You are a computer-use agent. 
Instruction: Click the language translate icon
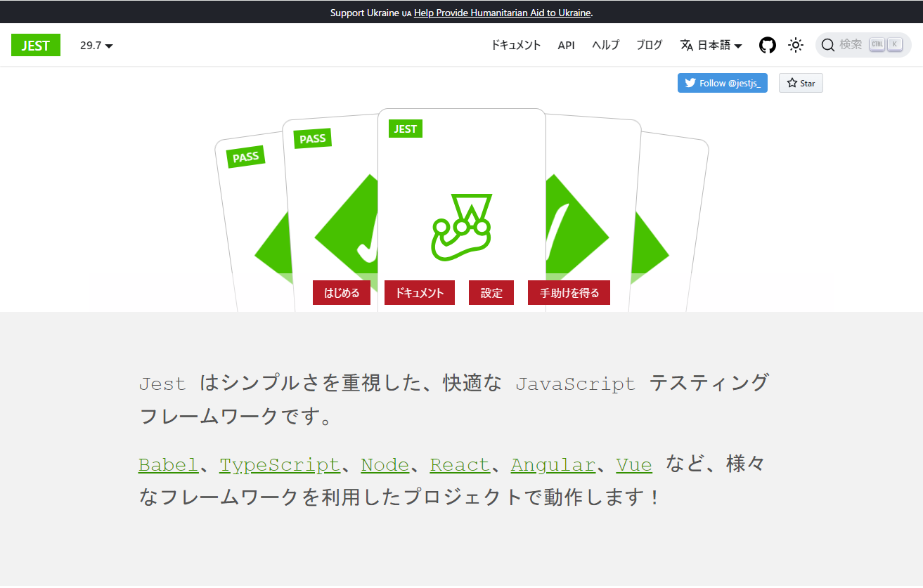(x=686, y=44)
